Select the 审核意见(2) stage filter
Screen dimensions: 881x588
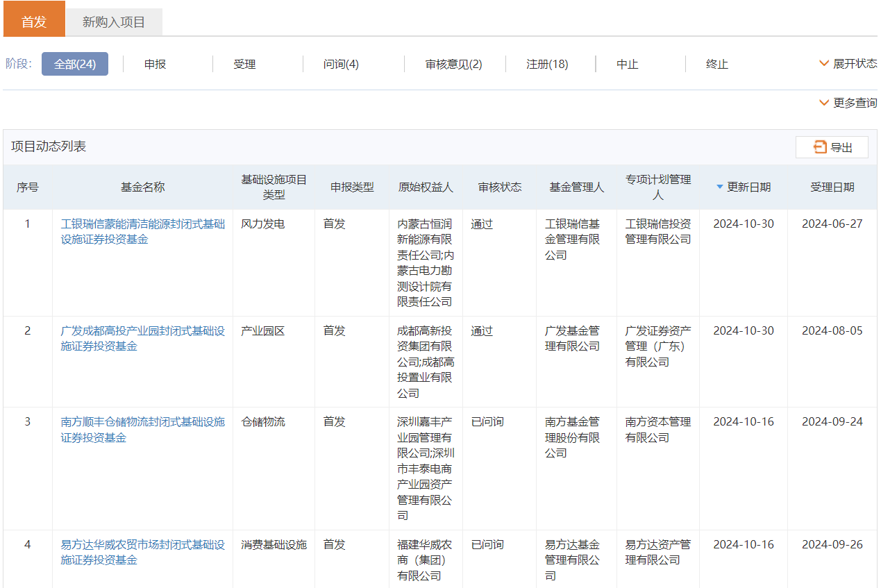[453, 64]
